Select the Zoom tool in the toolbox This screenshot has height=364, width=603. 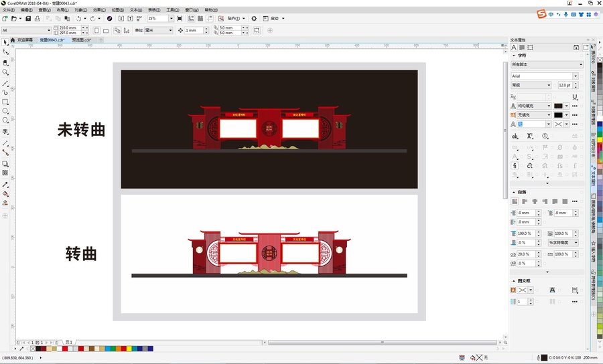5,72
